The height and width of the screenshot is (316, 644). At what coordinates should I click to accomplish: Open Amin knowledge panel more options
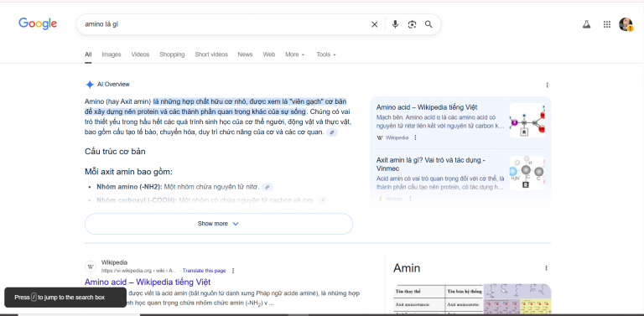[x=546, y=268]
